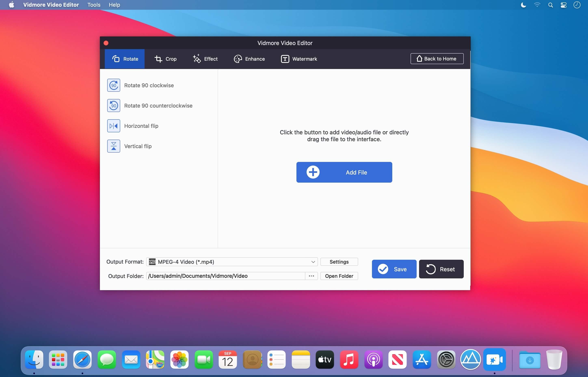The height and width of the screenshot is (377, 588).
Task: Click the Rotate 90 clockwise icon
Action: coord(114,85)
